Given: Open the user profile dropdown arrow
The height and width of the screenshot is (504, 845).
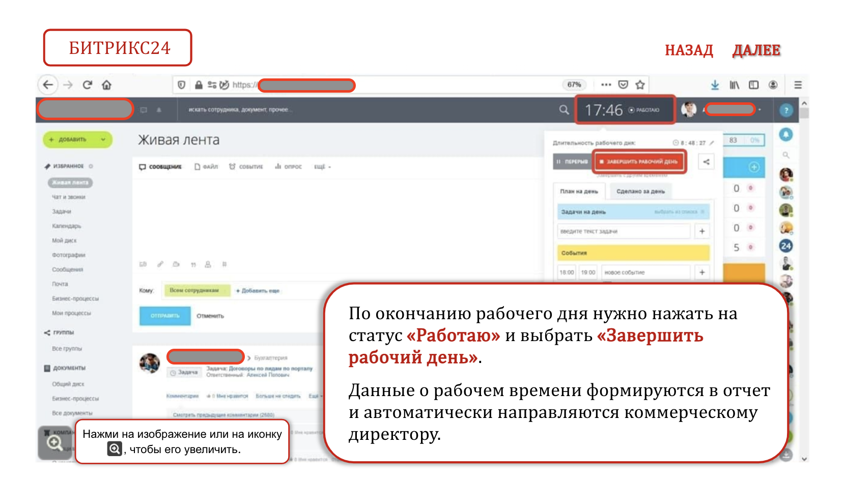Looking at the screenshot, I should pos(759,110).
